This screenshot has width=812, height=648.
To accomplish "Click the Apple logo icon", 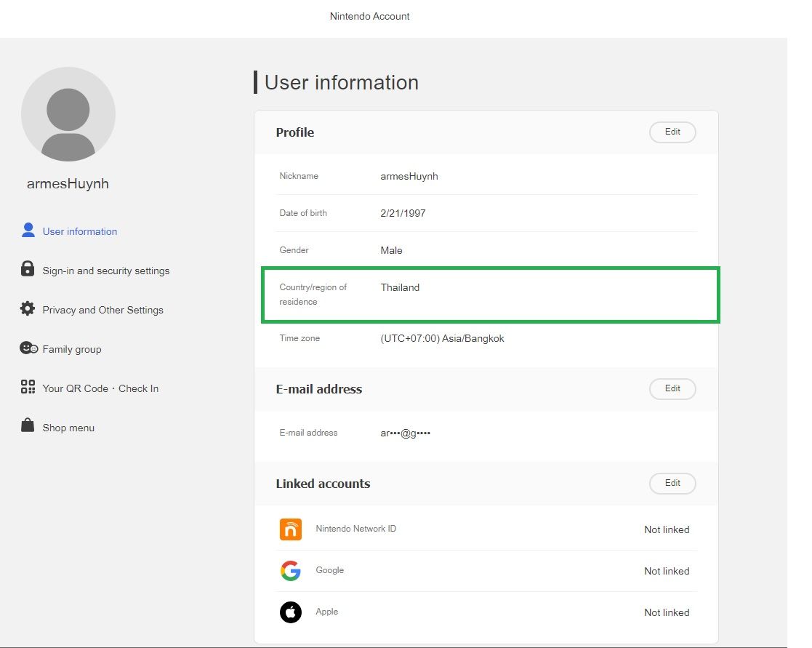I will 291,612.
